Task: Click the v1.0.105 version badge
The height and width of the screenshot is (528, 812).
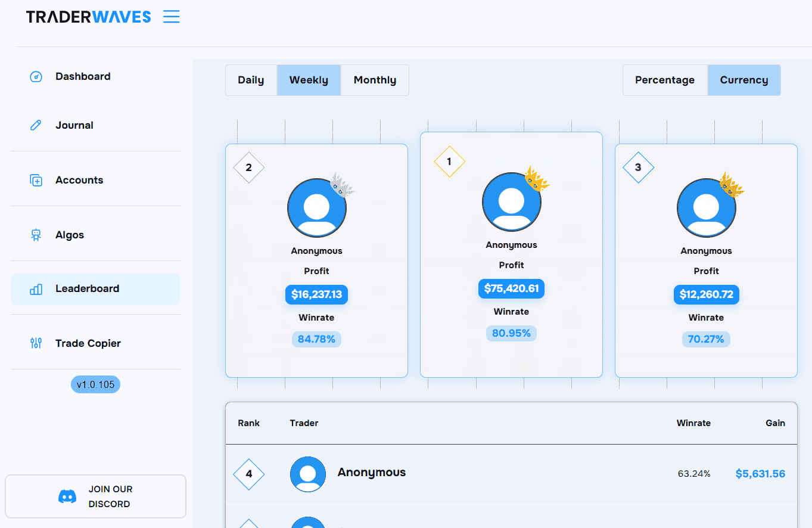Action: 95,384
